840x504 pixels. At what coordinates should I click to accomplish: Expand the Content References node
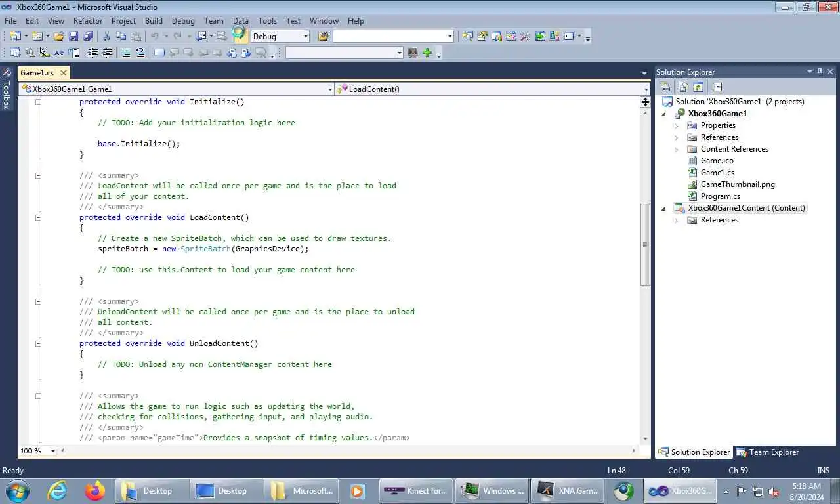pos(676,149)
